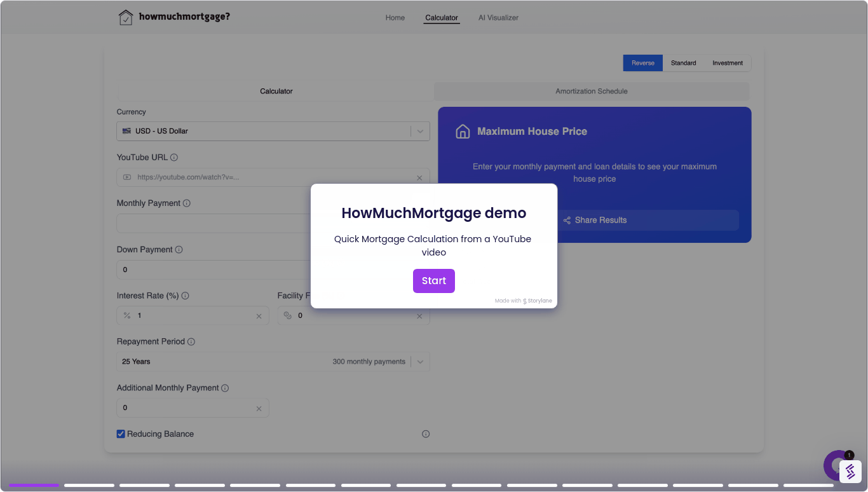
Task: Open the Calculator nav item
Action: [442, 18]
